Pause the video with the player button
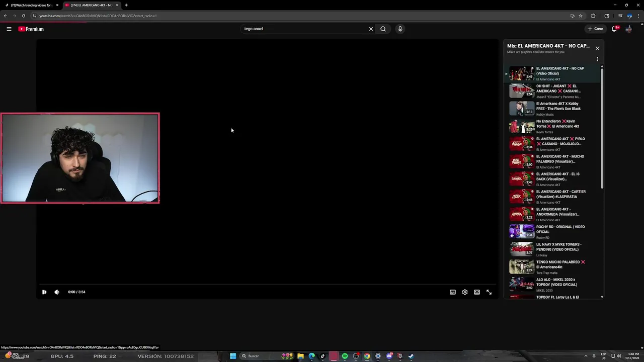Viewport: 644px width, 362px height. pyautogui.click(x=44, y=292)
